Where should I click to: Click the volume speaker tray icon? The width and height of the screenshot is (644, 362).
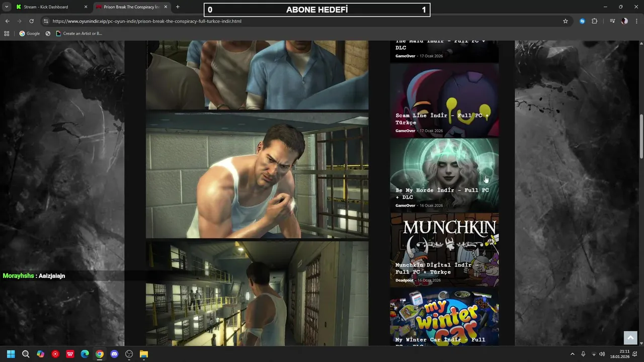[x=602, y=354]
